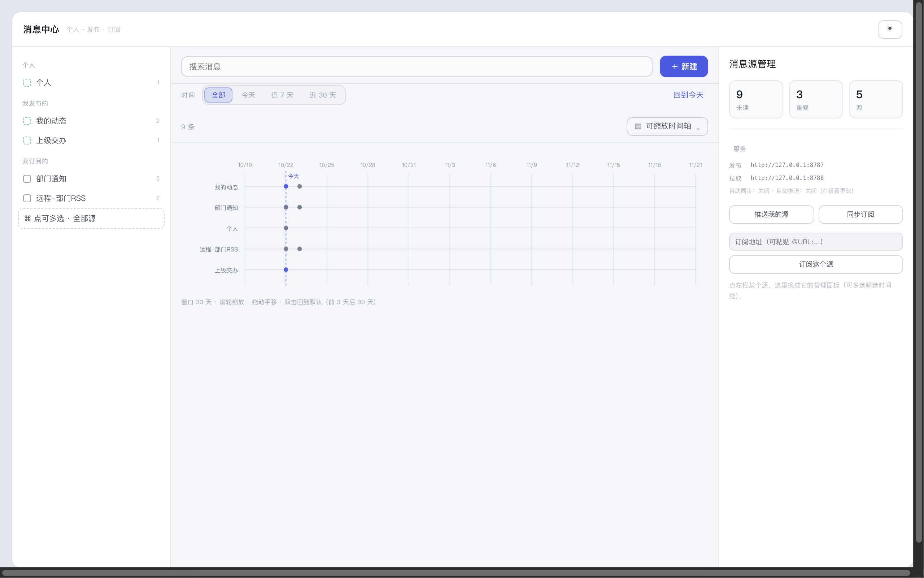Click the second gray dot in 远程-部门RSS row
The width and height of the screenshot is (924, 578).
click(x=300, y=249)
